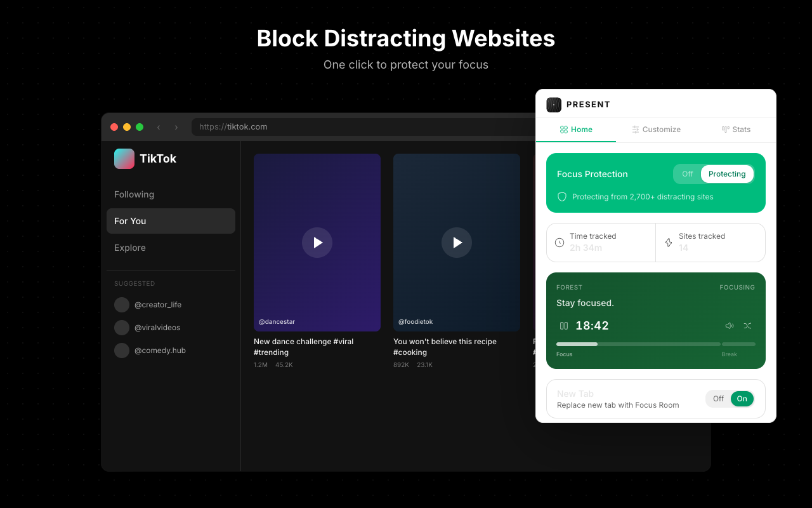
Task: Click the #trending hashtag in the video caption
Action: (x=271, y=352)
